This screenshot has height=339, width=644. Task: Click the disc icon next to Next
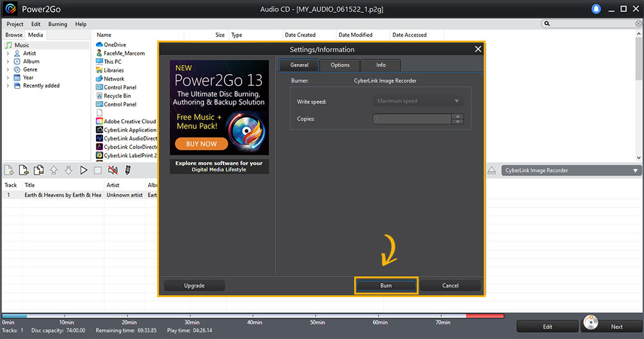[x=591, y=323]
